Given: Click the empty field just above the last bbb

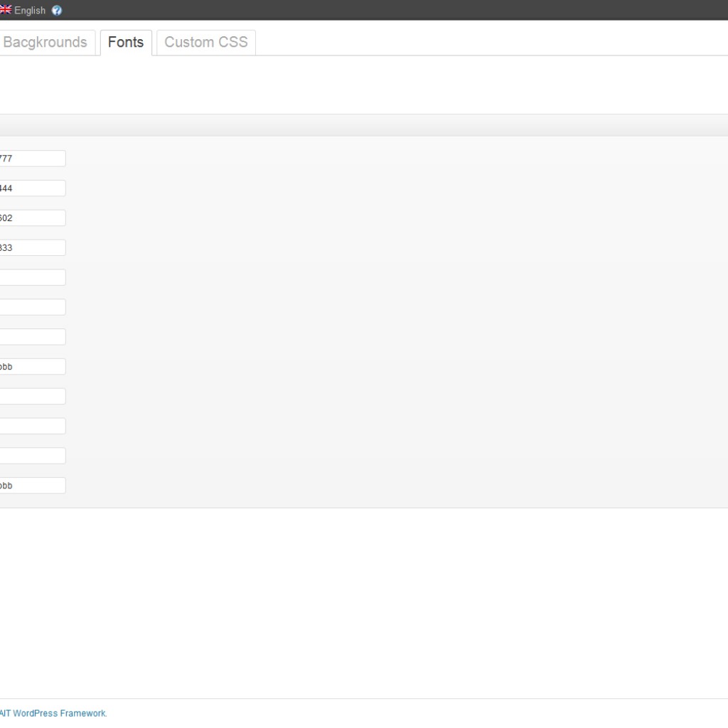Looking at the screenshot, I should click(x=32, y=456).
